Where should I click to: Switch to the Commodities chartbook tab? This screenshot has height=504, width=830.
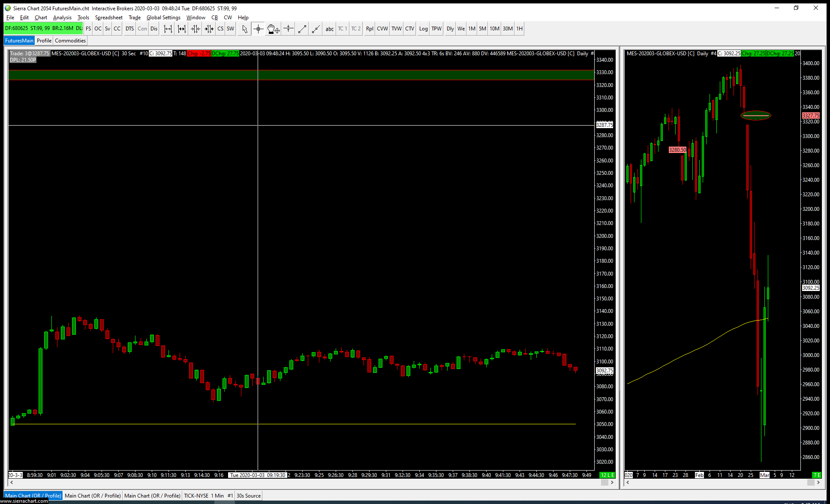pyautogui.click(x=70, y=41)
